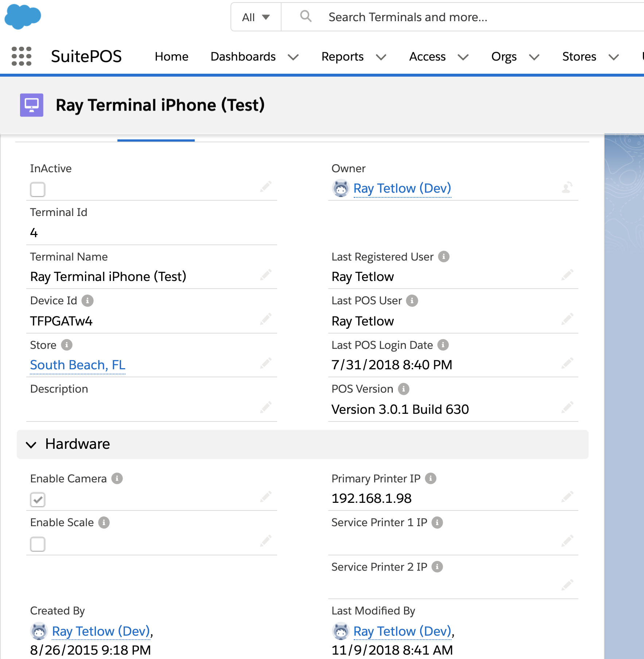Click the Primary Printer IP value 192.168.1.98
Screen dimensions: 644x659
click(x=372, y=498)
